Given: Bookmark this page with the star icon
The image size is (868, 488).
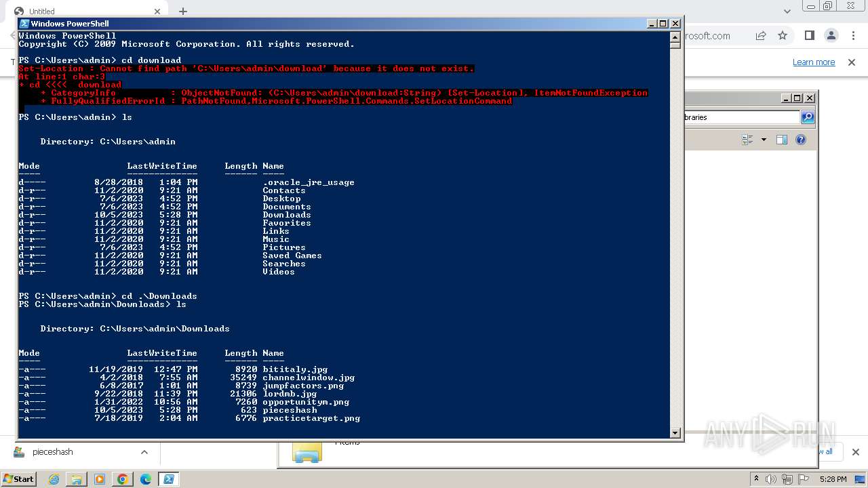Looking at the screenshot, I should (x=783, y=36).
